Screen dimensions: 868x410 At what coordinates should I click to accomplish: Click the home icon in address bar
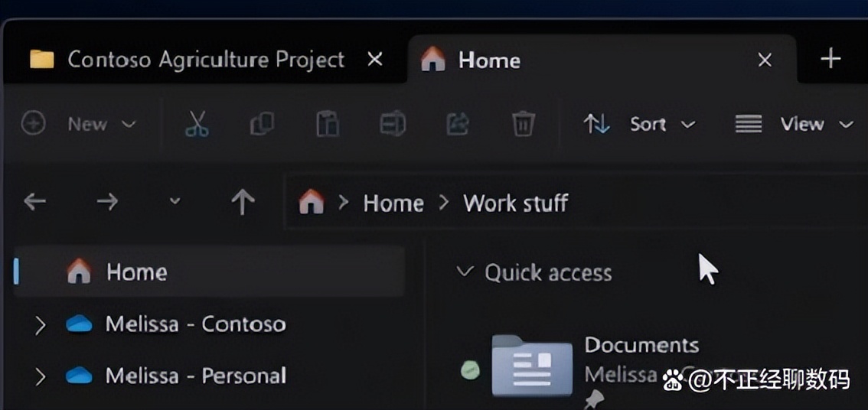(312, 201)
